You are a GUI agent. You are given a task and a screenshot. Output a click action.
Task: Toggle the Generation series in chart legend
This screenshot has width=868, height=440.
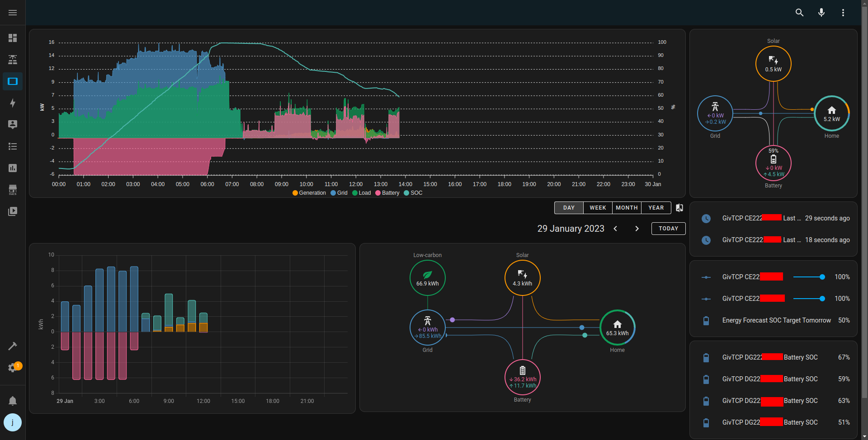pyautogui.click(x=309, y=193)
